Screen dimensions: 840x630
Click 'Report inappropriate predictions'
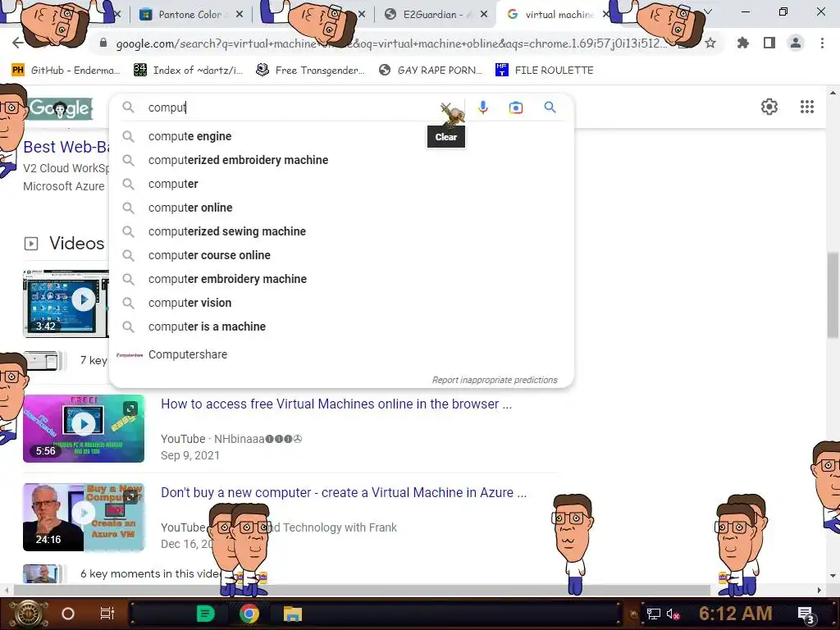pyautogui.click(x=495, y=380)
